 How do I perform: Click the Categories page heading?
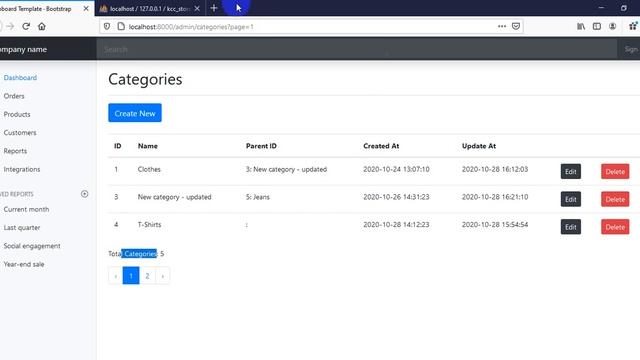(145, 79)
